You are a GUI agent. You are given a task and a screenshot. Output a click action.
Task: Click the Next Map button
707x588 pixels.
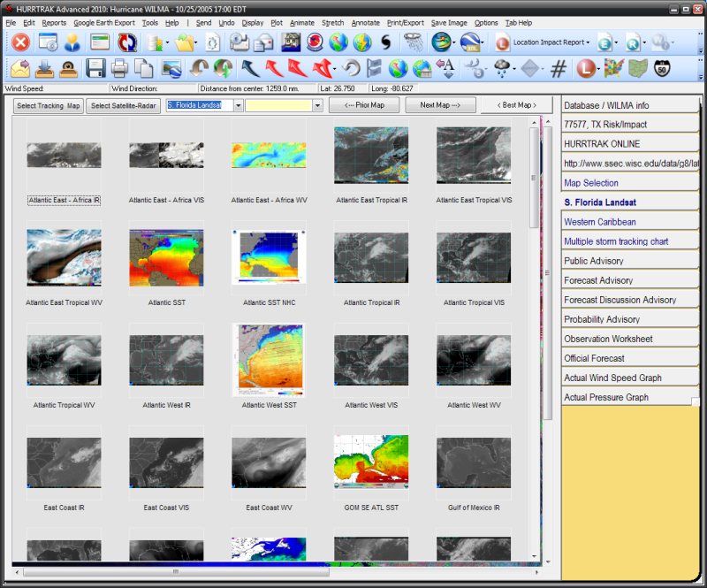[x=440, y=105]
